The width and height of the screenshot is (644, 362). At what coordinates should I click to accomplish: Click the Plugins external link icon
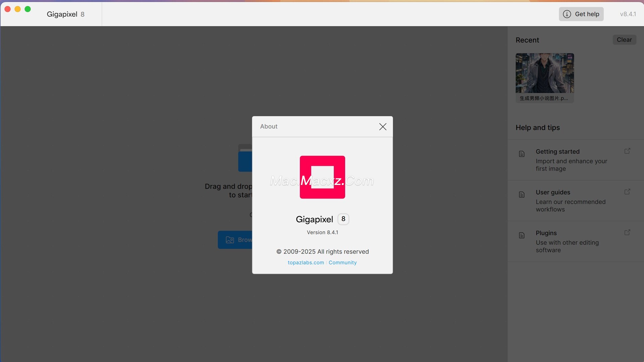click(627, 232)
